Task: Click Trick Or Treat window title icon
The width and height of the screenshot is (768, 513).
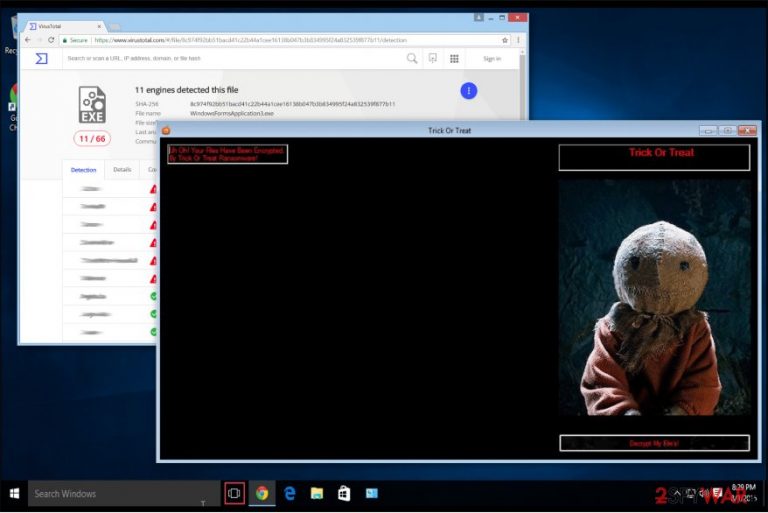Action: pos(166,130)
